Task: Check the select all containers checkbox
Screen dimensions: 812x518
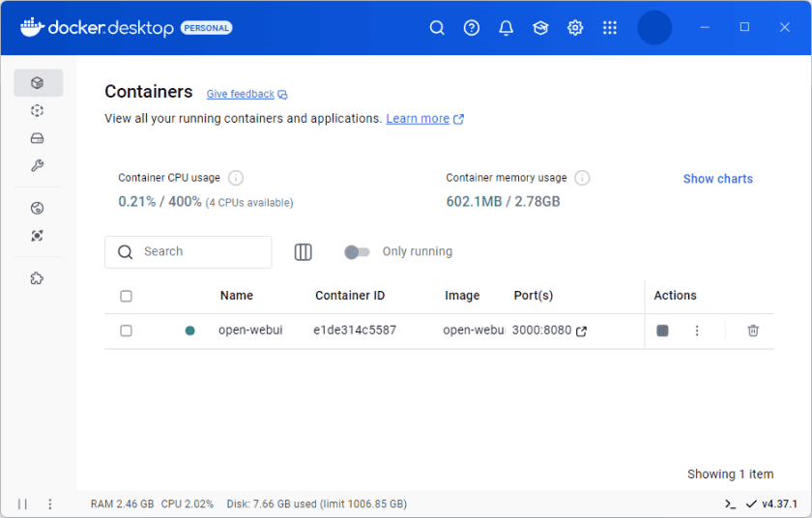Action: (126, 296)
